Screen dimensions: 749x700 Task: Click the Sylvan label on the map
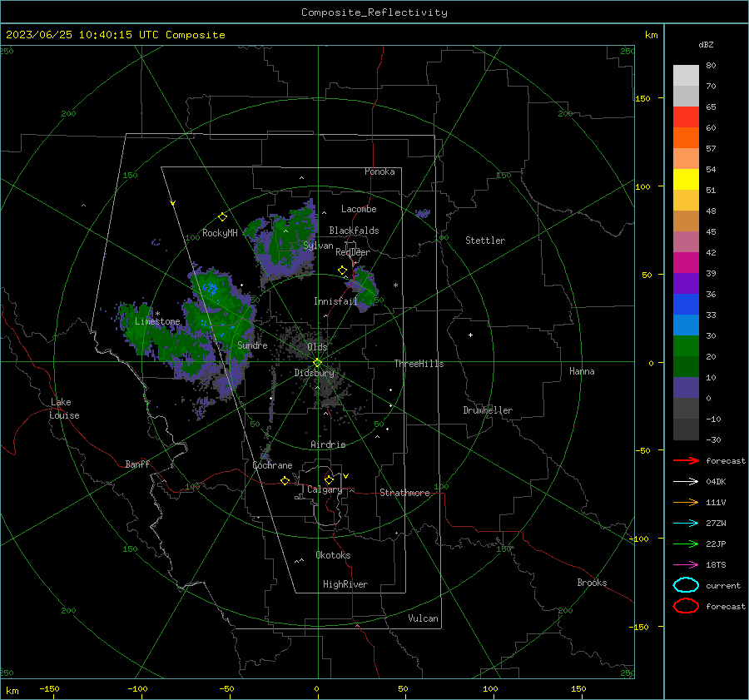[x=318, y=246]
